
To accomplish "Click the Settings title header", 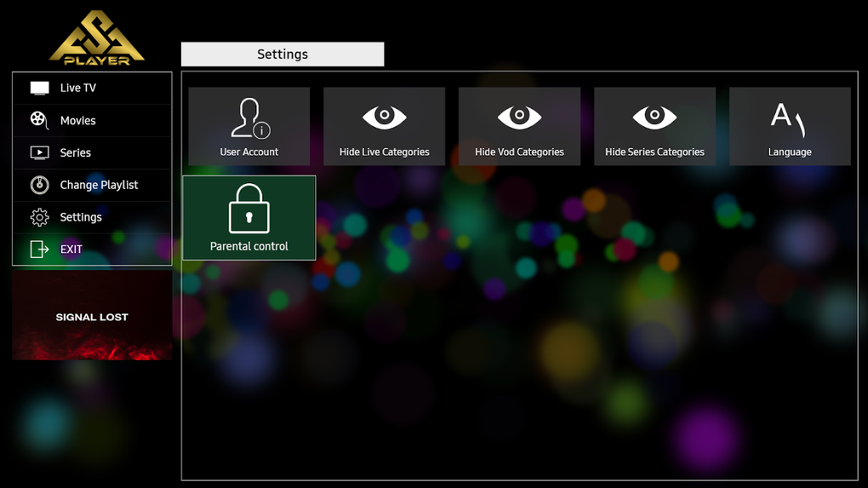I will (x=283, y=55).
